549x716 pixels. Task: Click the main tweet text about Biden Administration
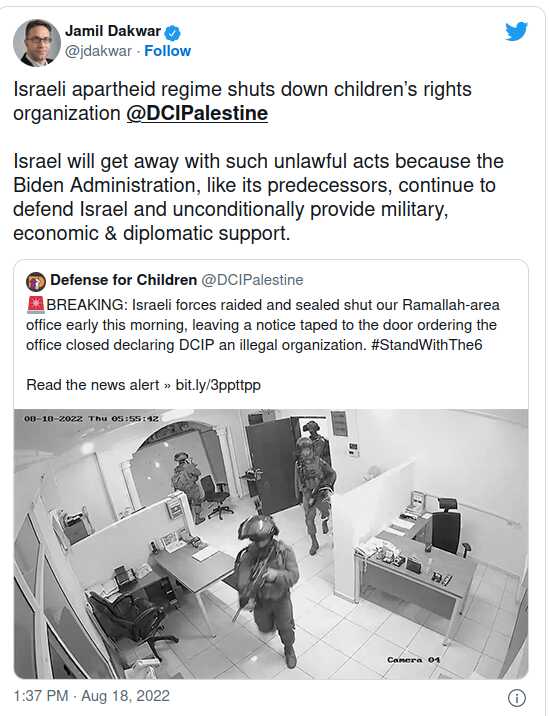coord(259,197)
